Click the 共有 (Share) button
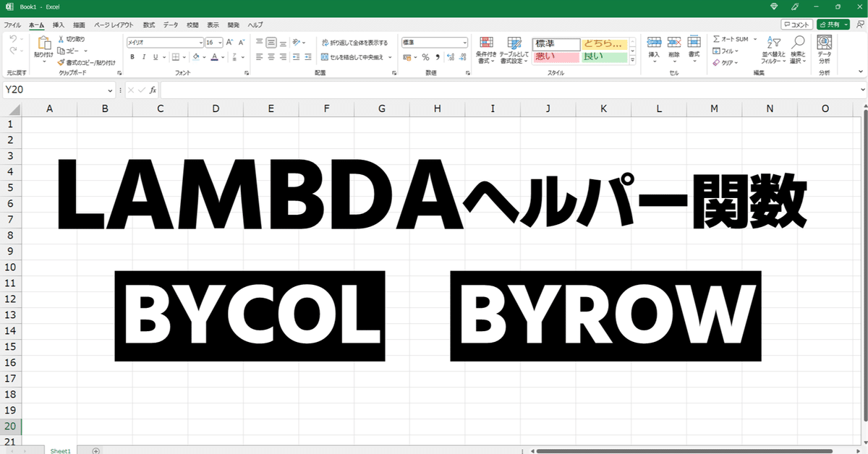 click(x=831, y=24)
